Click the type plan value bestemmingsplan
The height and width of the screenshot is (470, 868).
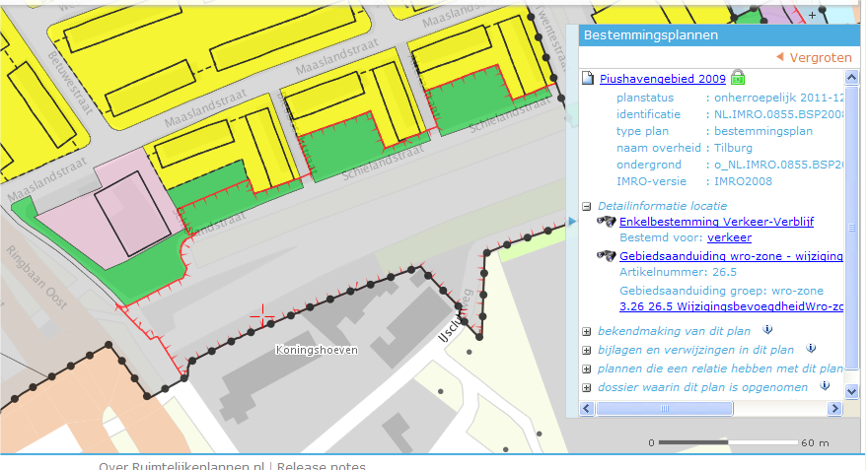pyautogui.click(x=763, y=132)
